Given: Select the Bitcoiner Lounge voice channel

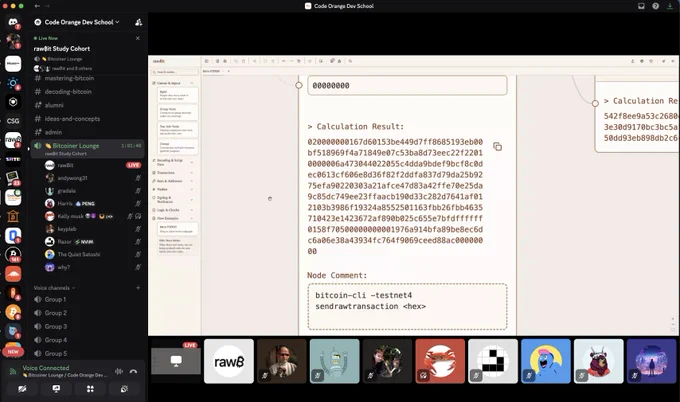Looking at the screenshot, I should pyautogui.click(x=87, y=149).
